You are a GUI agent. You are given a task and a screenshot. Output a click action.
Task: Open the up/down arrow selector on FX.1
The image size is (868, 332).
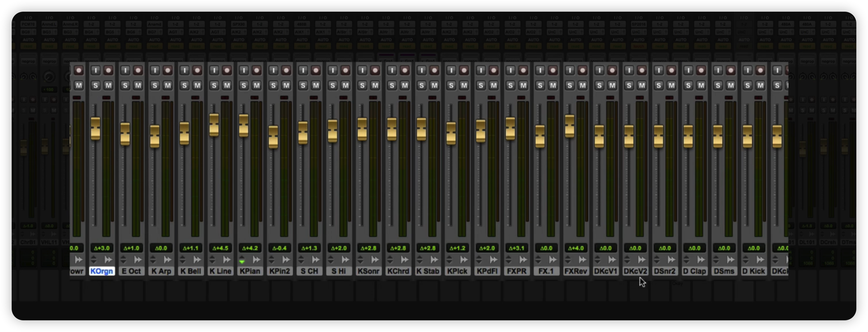539,259
